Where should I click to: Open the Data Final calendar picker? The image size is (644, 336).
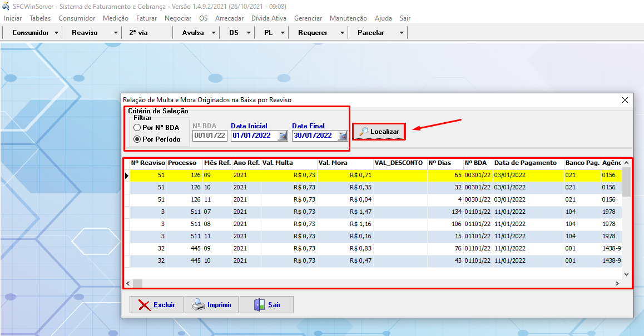coord(343,136)
